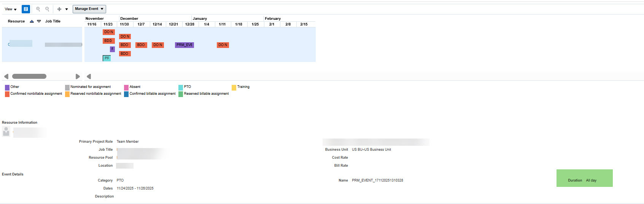The image size is (644, 204).
Task: Click the All day duration value
Action: 591,180
